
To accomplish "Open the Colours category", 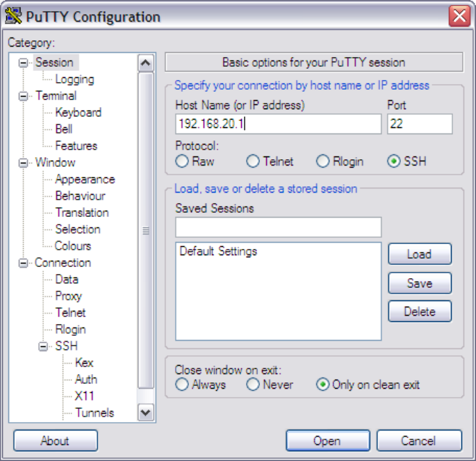I will click(x=73, y=246).
